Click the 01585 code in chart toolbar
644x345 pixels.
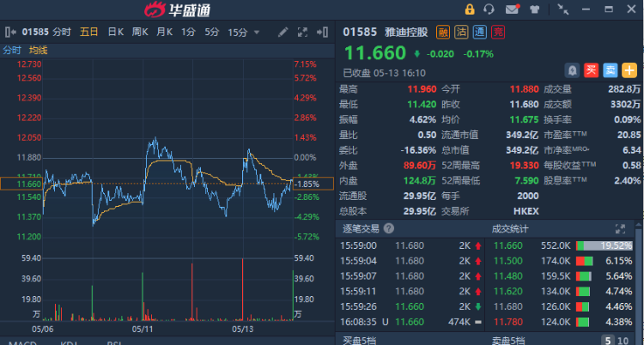pyautogui.click(x=35, y=32)
